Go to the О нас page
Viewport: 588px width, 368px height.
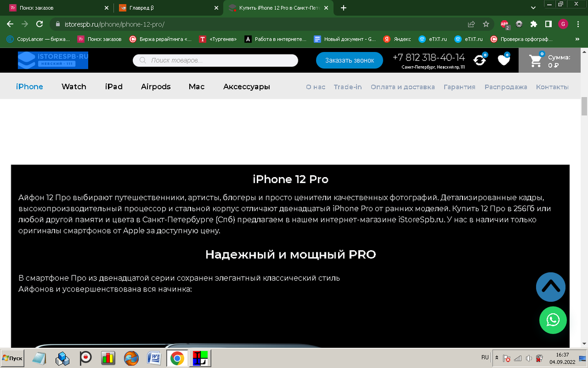tap(316, 87)
